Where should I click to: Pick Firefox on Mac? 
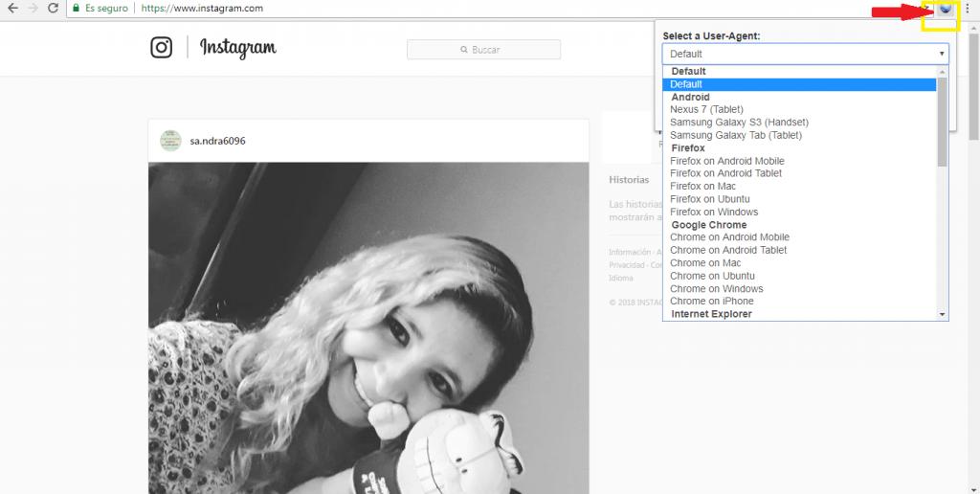(799, 187)
